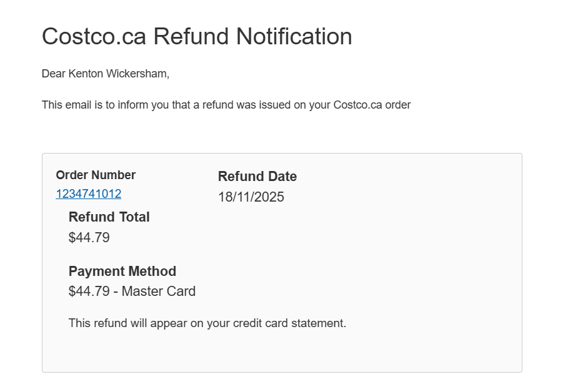This screenshot has width=568, height=392.
Task: Open order number 1234741012 link
Action: pyautogui.click(x=88, y=194)
